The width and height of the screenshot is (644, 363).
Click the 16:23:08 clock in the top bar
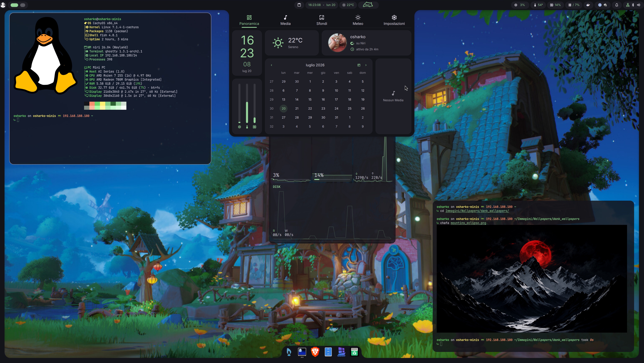point(314,5)
